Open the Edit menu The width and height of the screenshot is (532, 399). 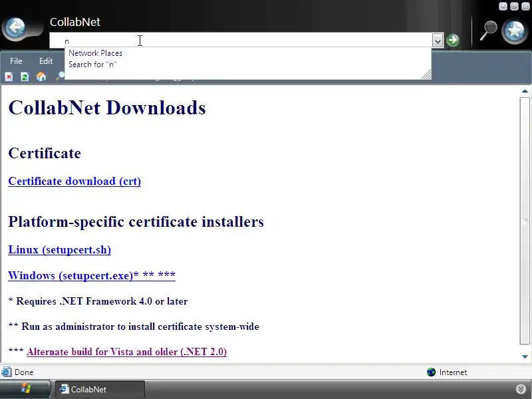point(46,61)
